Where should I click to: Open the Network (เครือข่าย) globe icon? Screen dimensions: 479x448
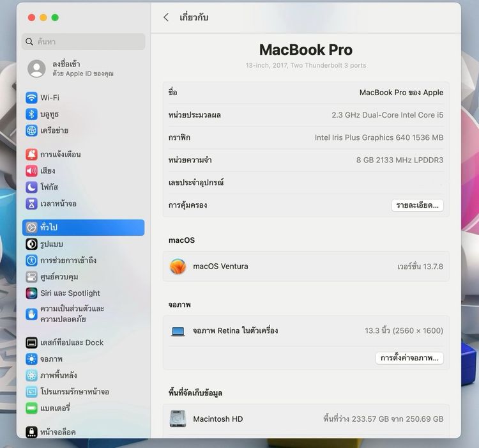coord(31,130)
